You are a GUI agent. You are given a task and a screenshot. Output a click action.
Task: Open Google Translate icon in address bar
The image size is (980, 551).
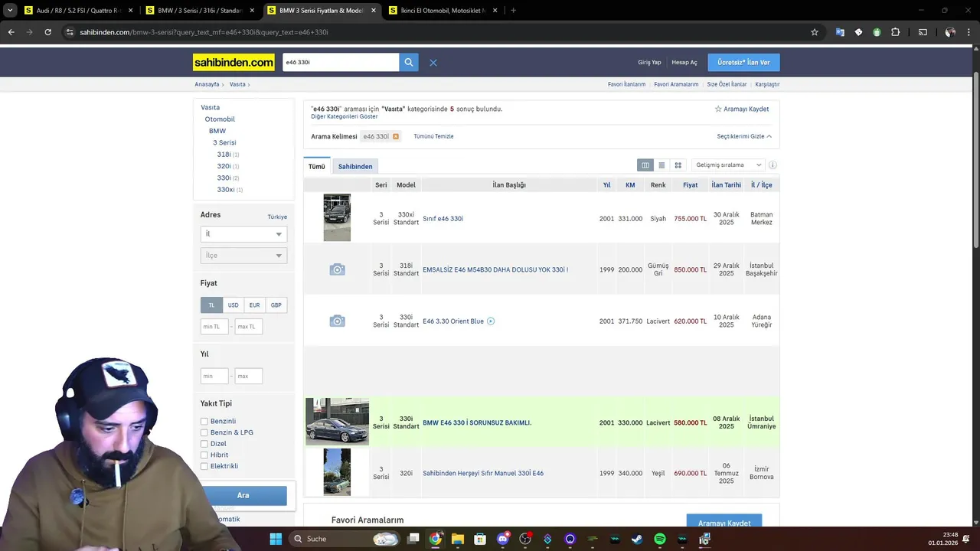coord(840,32)
